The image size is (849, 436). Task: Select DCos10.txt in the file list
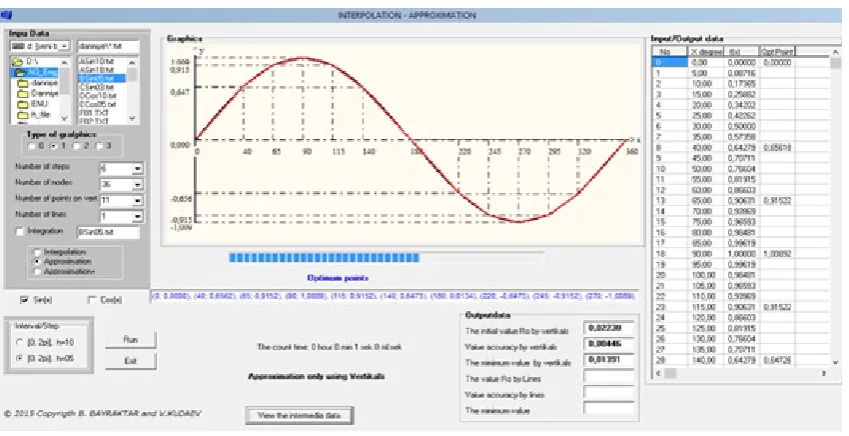coord(98,95)
